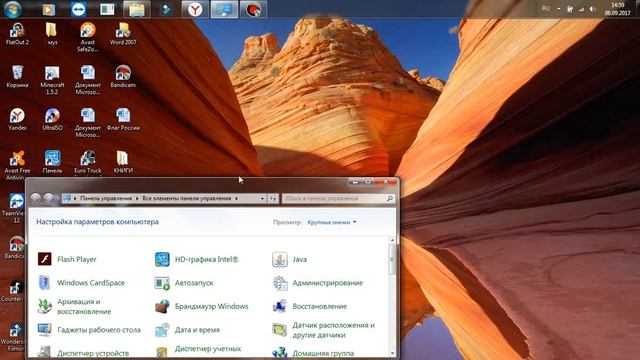Select the active Control Panel taskbar button

coord(224,9)
